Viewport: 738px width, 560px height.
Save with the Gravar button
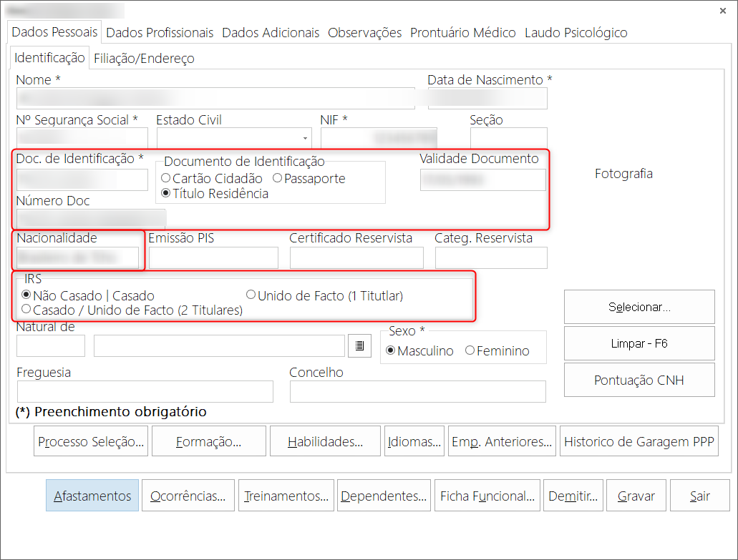[636, 496]
